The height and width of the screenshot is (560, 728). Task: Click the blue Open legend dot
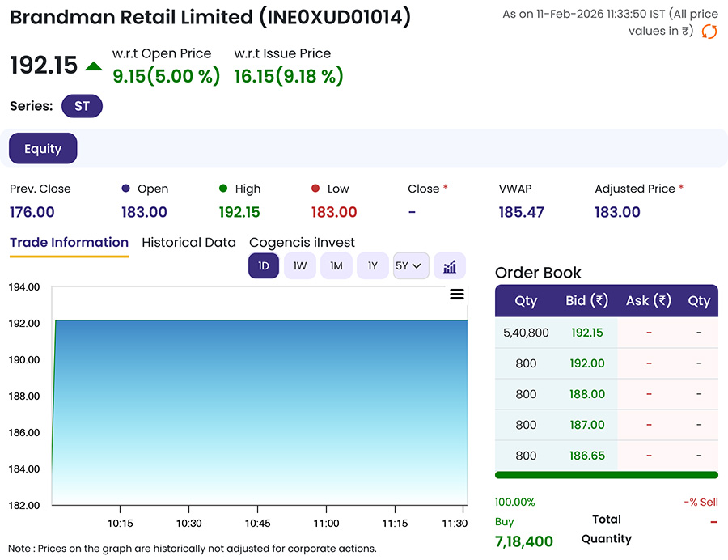pyautogui.click(x=125, y=188)
